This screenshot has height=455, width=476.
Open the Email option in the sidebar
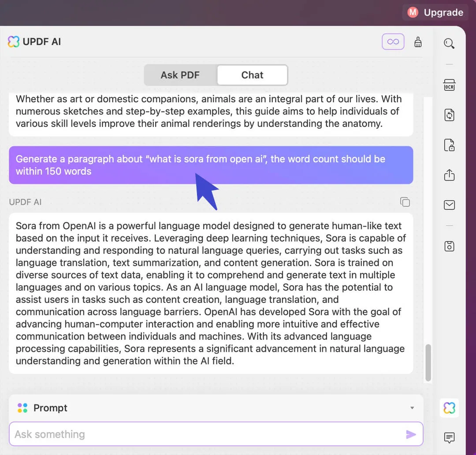[449, 205]
